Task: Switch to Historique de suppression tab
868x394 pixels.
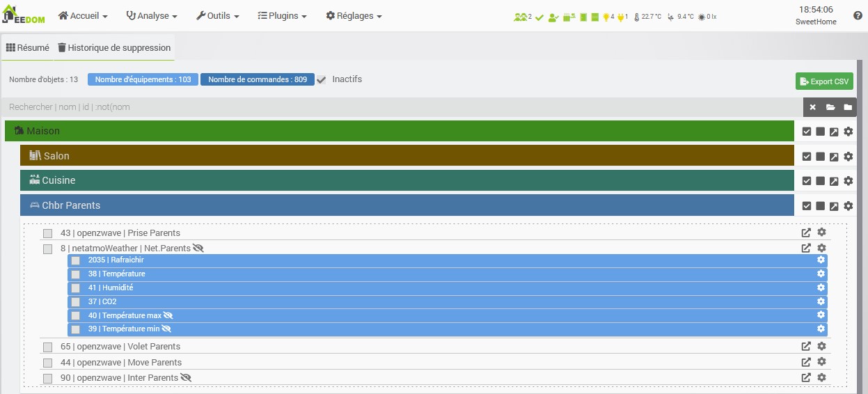Action: pyautogui.click(x=113, y=48)
